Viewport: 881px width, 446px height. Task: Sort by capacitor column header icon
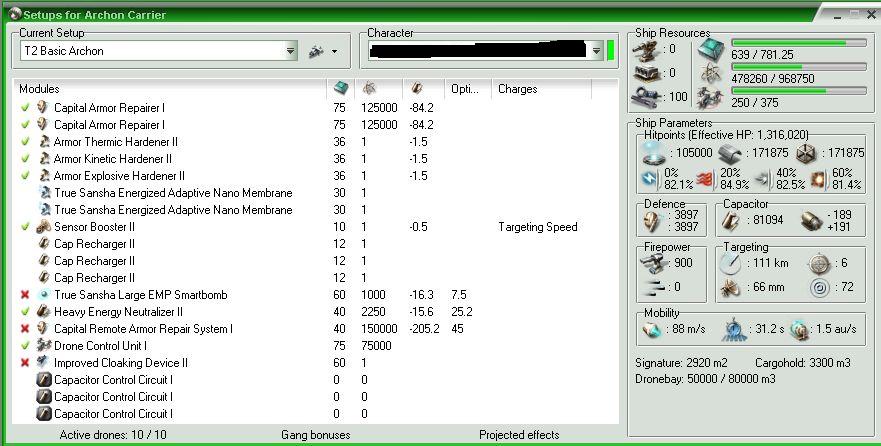(x=416, y=88)
